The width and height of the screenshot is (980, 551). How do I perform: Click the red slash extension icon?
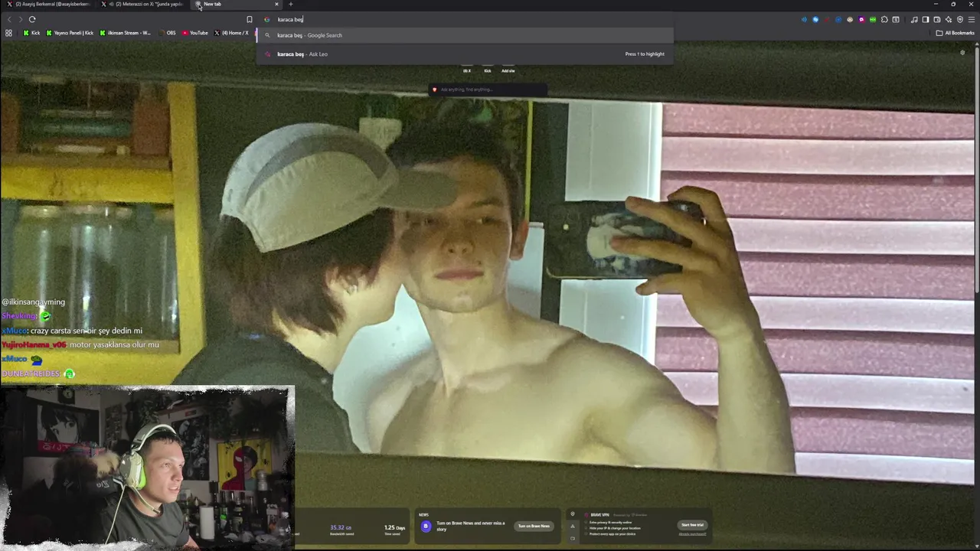(827, 19)
